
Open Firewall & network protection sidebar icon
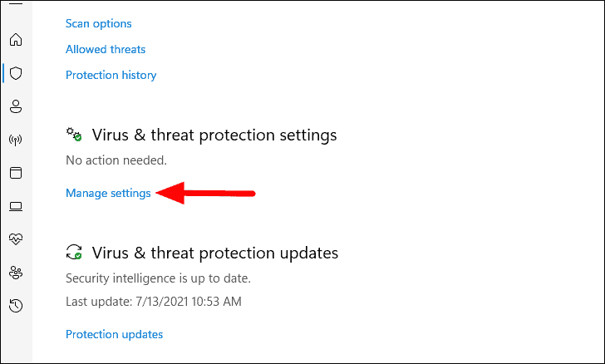[x=16, y=140]
